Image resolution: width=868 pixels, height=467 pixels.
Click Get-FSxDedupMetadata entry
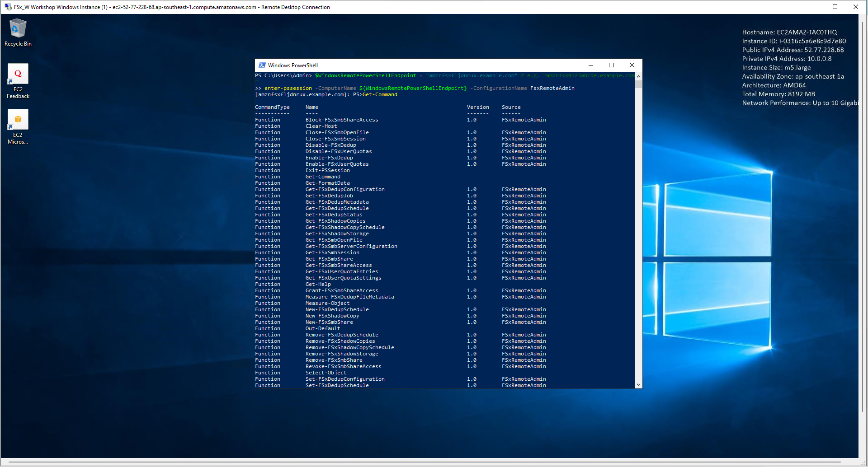point(337,202)
